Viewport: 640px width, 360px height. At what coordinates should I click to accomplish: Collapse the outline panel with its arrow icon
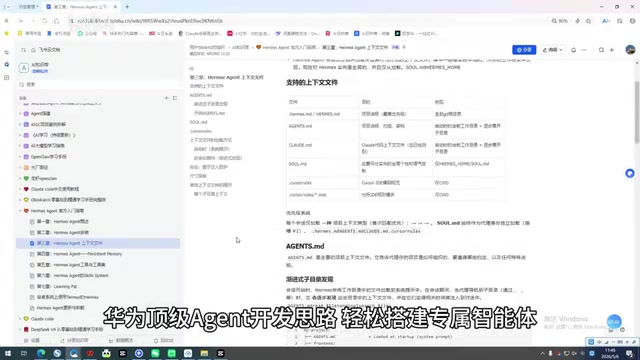[191, 69]
